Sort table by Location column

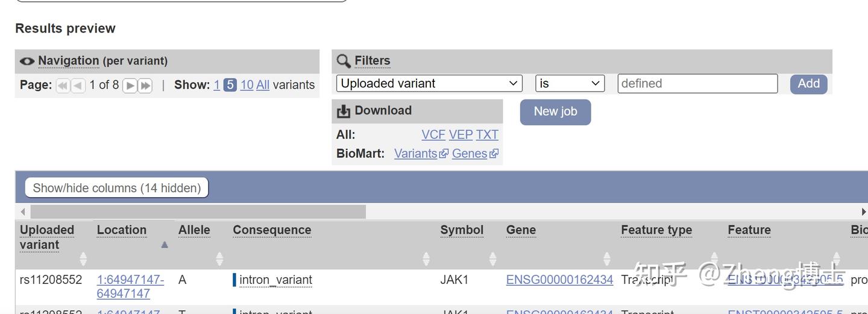tap(164, 245)
